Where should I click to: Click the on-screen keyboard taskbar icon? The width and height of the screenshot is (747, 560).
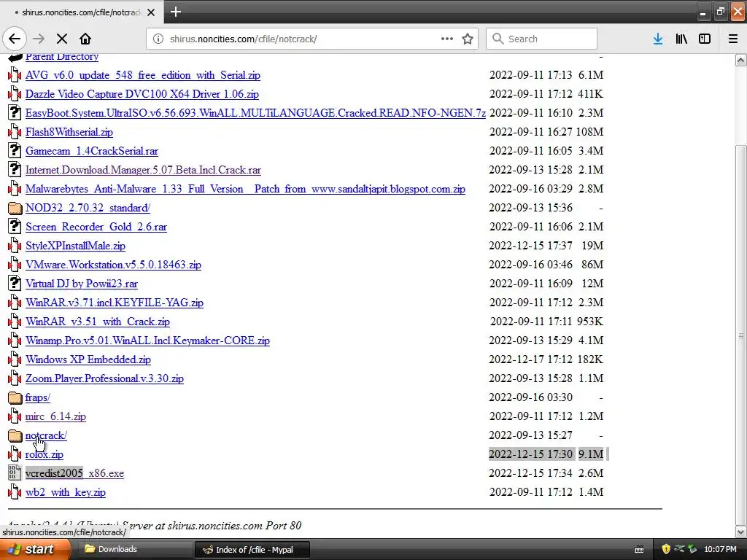[639, 550]
